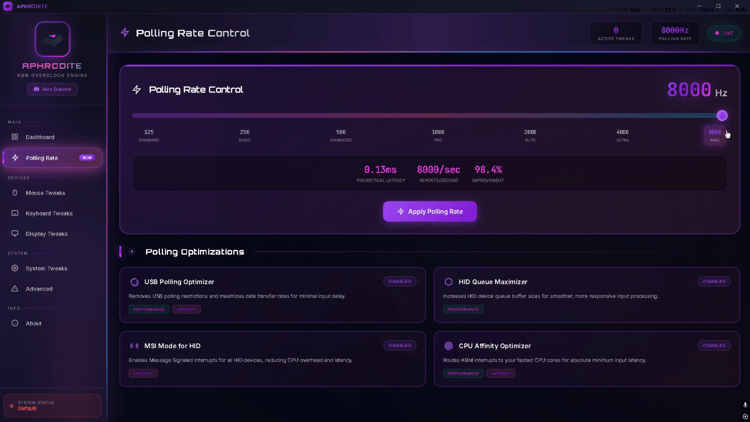The width and height of the screenshot is (750, 422).
Task: Click the Display Tweaks monitor icon
Action: click(x=15, y=234)
